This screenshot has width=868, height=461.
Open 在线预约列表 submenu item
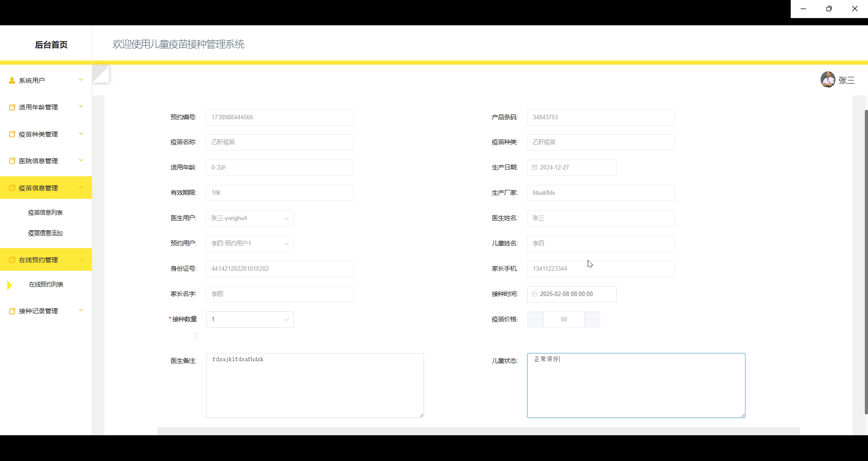coord(46,284)
